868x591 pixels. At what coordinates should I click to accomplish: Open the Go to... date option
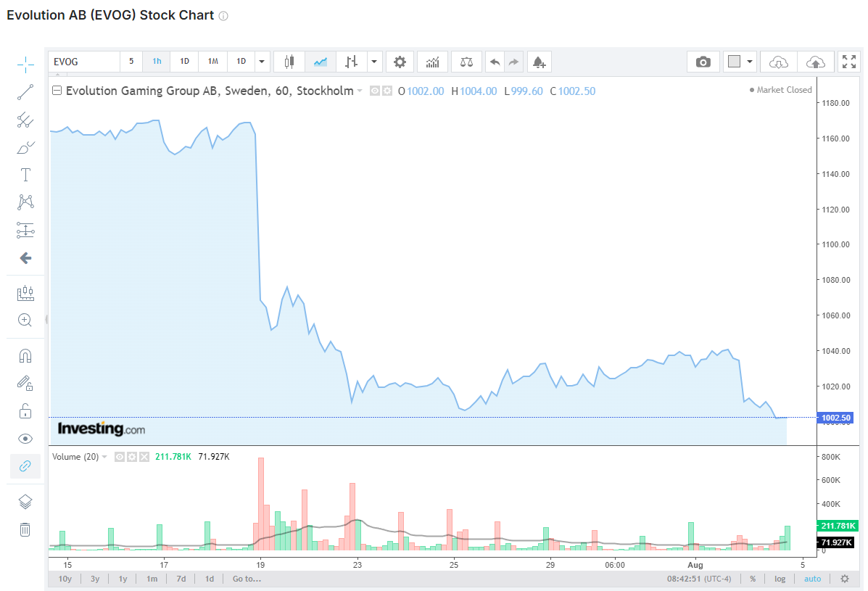pos(247,579)
